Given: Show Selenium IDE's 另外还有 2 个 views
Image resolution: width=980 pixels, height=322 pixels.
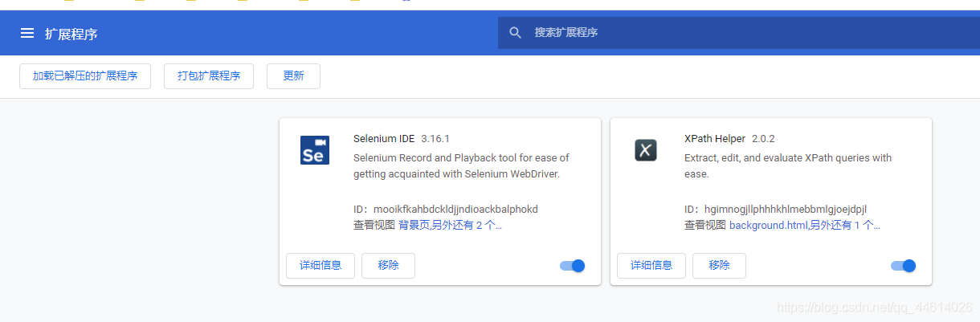Looking at the screenshot, I should (x=467, y=226).
